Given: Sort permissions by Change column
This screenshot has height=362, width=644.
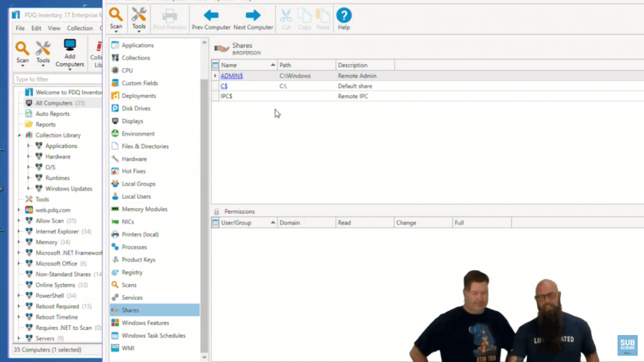Looking at the screenshot, I should 423,223.
